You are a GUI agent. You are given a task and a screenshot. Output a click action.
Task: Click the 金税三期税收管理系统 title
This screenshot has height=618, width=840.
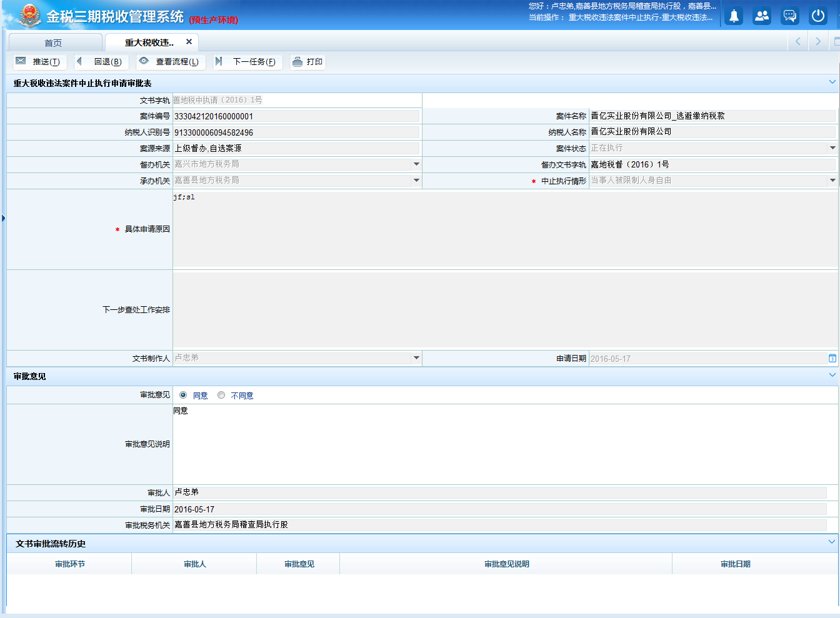[115, 17]
